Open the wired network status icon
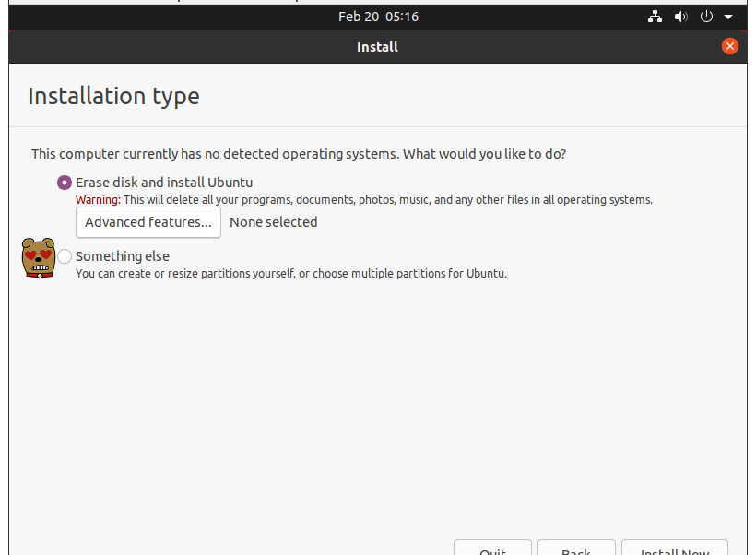Viewport: 756px width, 555px height. coord(655,17)
